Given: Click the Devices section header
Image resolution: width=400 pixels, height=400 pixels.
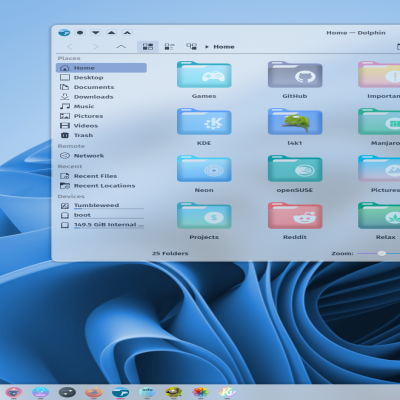Looking at the screenshot, I should [x=71, y=196].
